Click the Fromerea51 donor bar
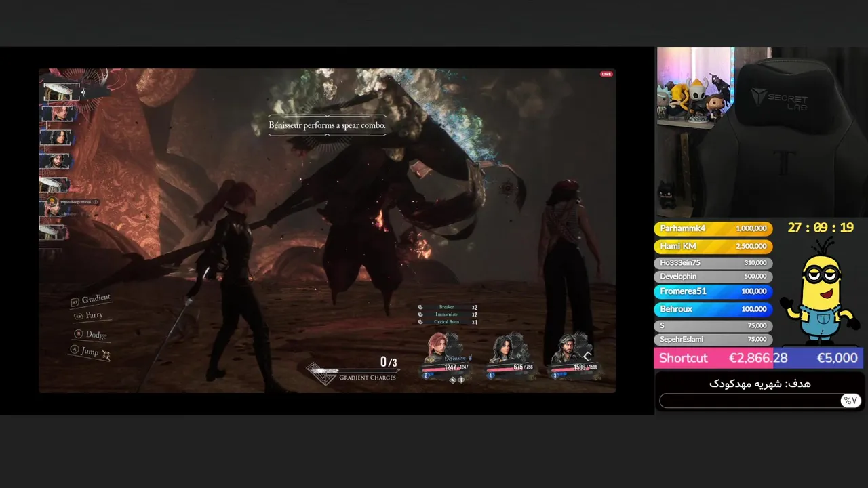 coord(713,291)
